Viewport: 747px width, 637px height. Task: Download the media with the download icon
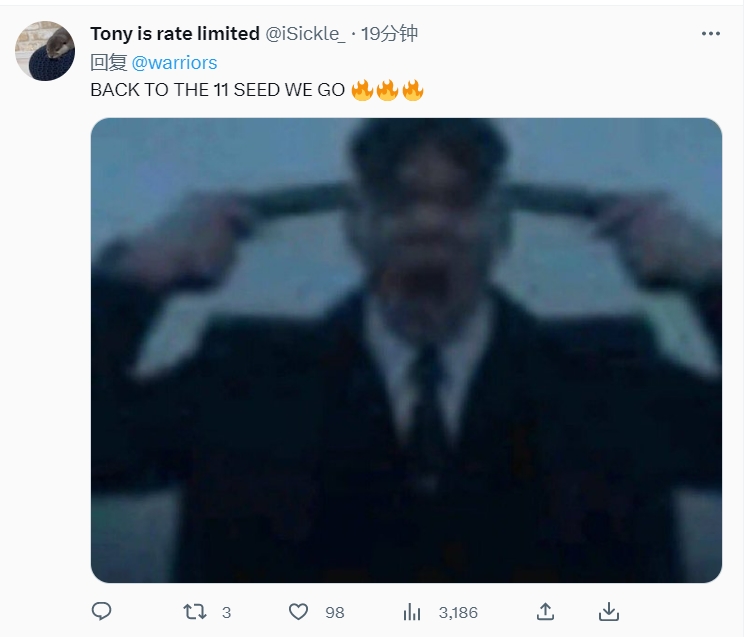point(608,612)
